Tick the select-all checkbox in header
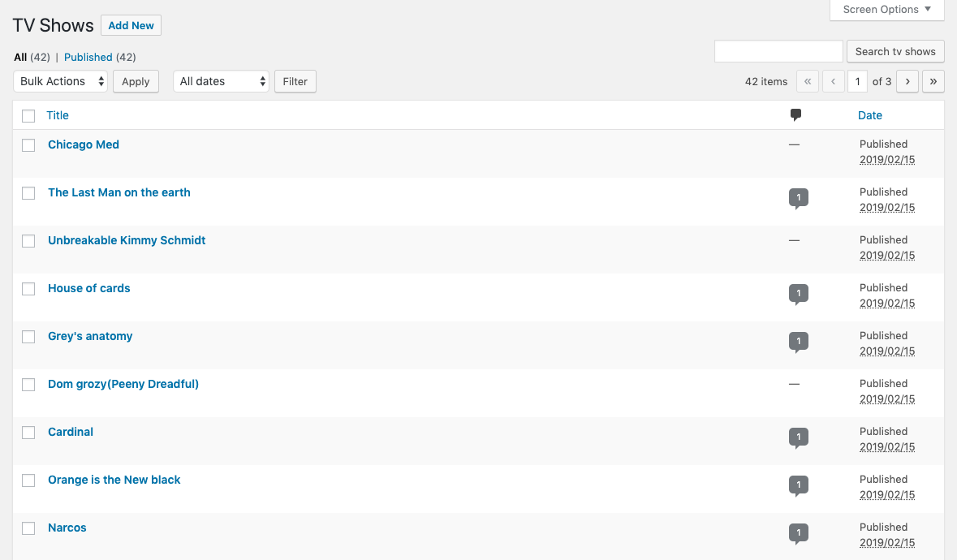The image size is (957, 560). [28, 116]
